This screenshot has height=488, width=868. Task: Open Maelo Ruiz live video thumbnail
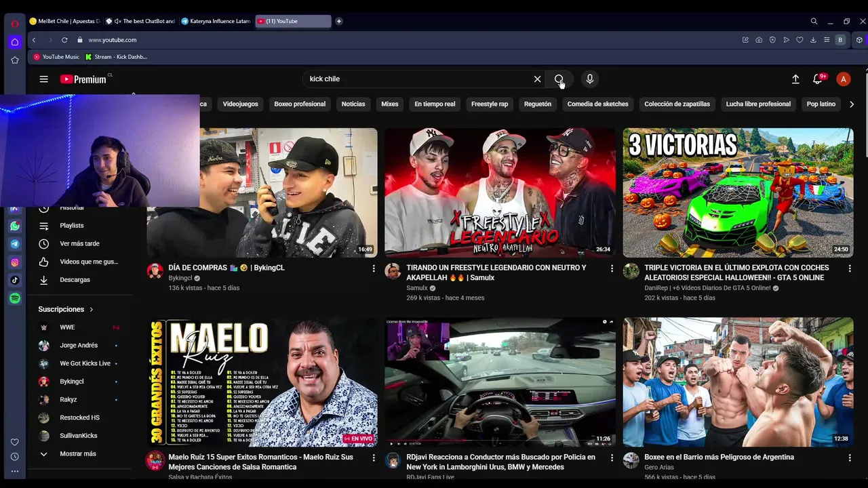click(x=262, y=382)
